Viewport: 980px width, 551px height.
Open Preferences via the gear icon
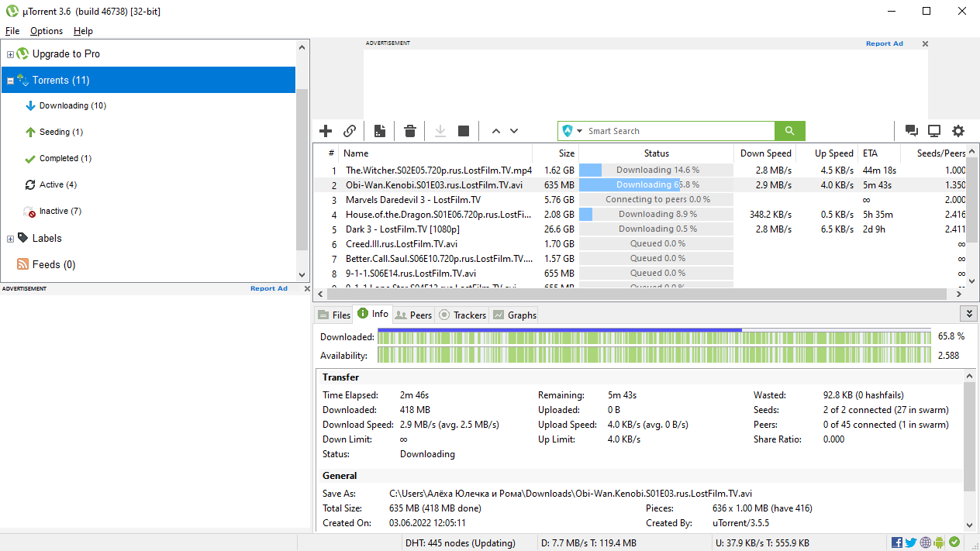point(958,131)
